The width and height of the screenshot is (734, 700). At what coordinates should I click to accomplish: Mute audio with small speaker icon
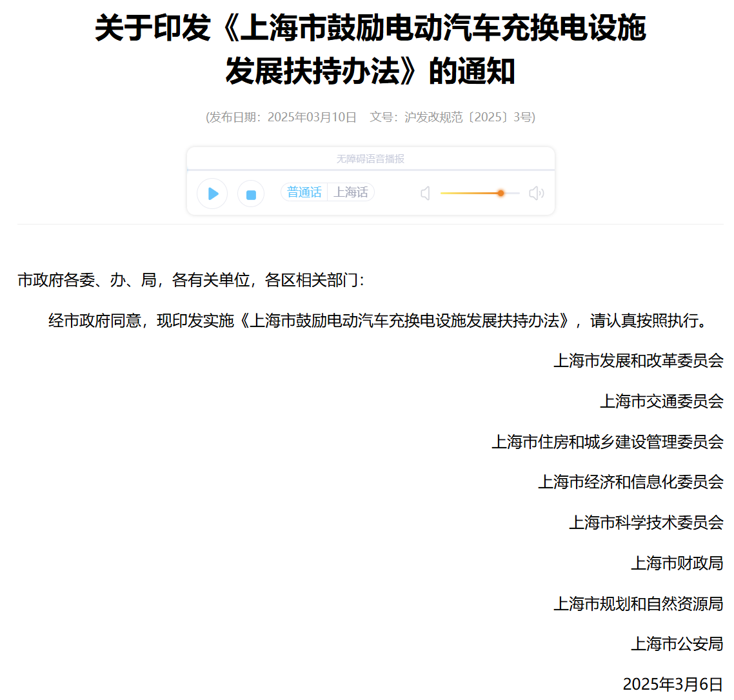[x=426, y=194]
